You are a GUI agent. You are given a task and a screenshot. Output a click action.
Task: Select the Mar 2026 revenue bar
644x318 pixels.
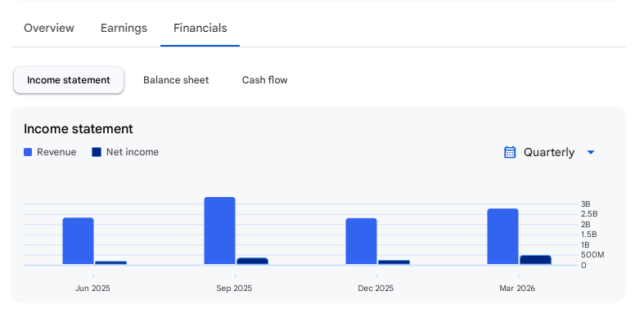(x=502, y=236)
